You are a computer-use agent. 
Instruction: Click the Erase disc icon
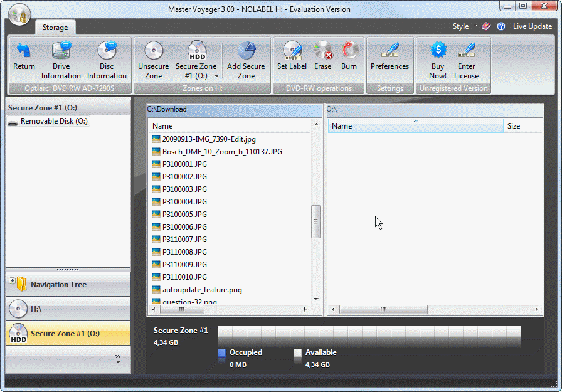coord(323,51)
